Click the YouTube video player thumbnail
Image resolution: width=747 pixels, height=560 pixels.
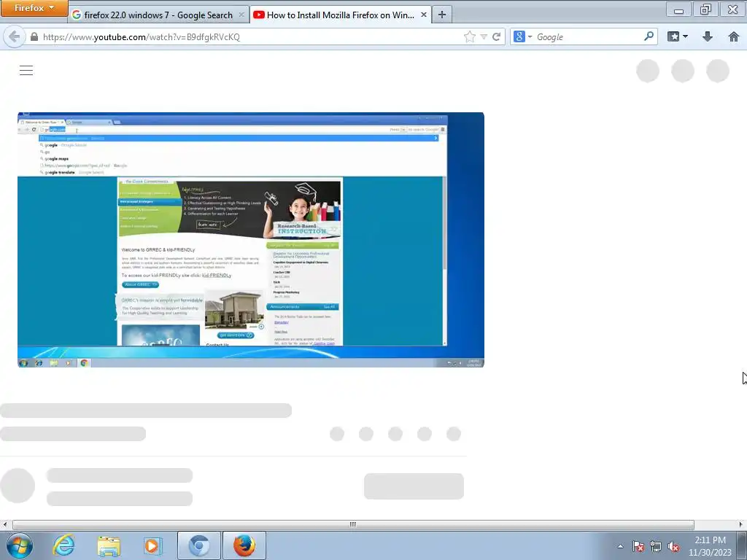[x=251, y=239]
